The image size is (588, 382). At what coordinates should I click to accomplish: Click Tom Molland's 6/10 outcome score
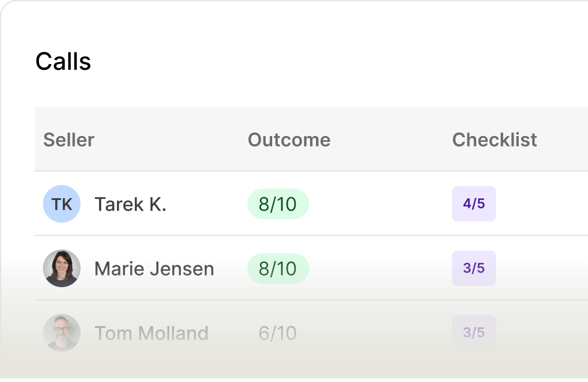pos(277,333)
